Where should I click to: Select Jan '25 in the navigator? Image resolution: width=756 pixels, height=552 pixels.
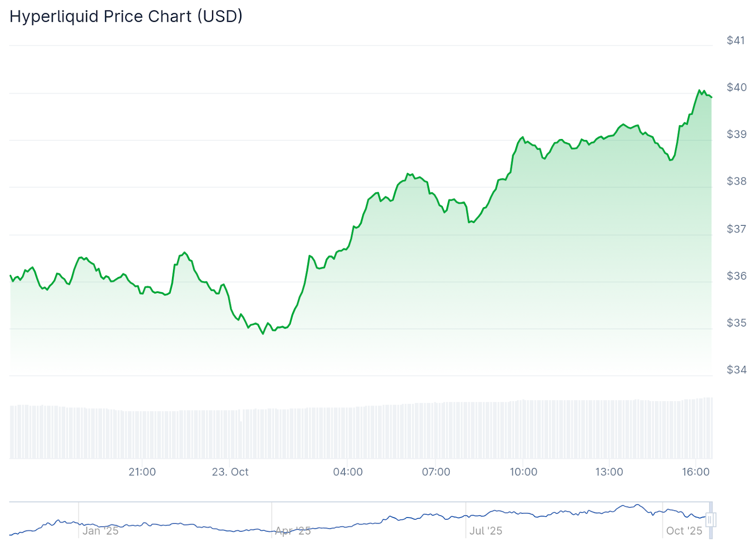[100, 531]
